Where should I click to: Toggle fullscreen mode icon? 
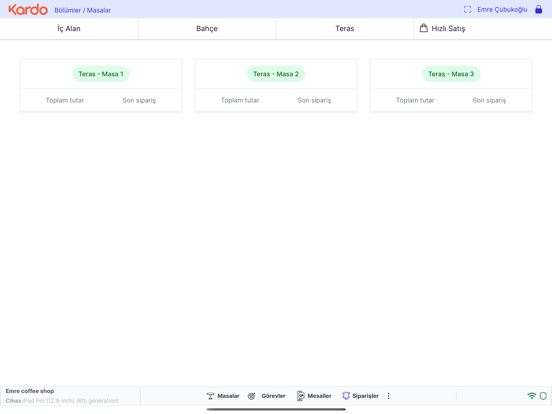click(x=467, y=10)
